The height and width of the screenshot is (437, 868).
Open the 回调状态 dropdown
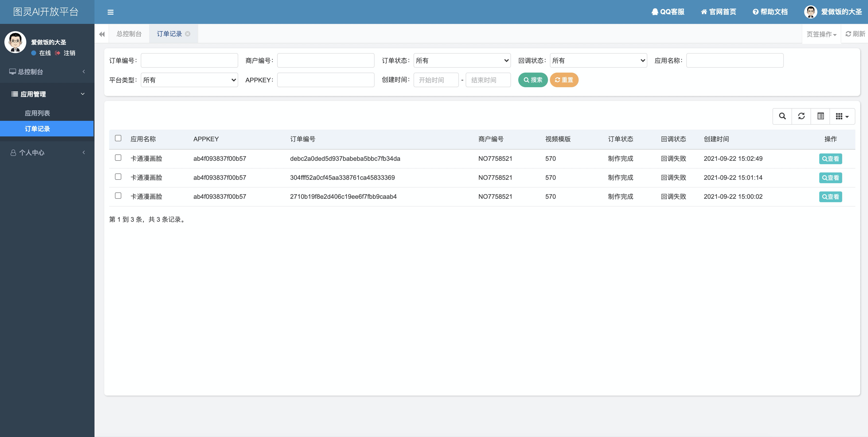coord(598,61)
